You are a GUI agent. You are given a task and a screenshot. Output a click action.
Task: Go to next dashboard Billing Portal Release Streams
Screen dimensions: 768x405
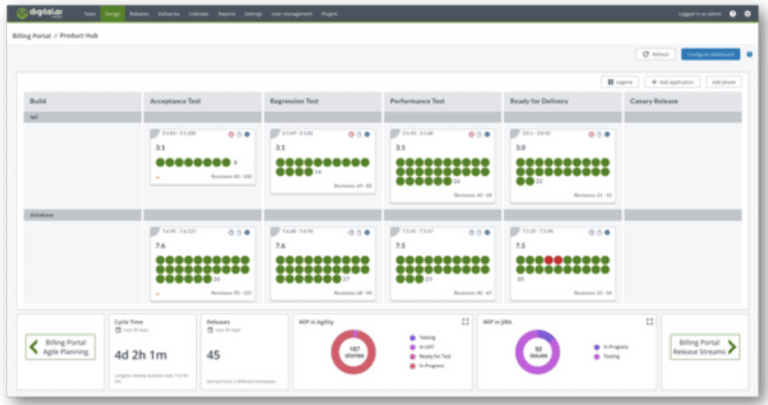pos(705,348)
